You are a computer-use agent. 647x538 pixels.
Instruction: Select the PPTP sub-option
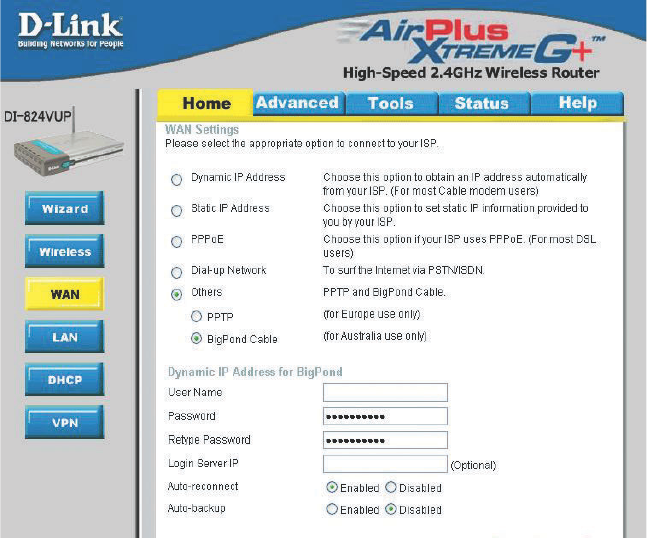point(196,316)
